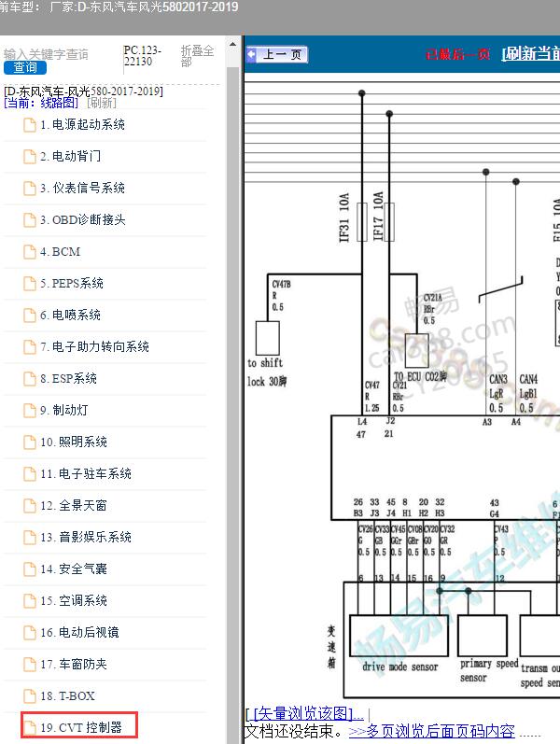Open 2. 电动背门 diagram entry

point(70,156)
